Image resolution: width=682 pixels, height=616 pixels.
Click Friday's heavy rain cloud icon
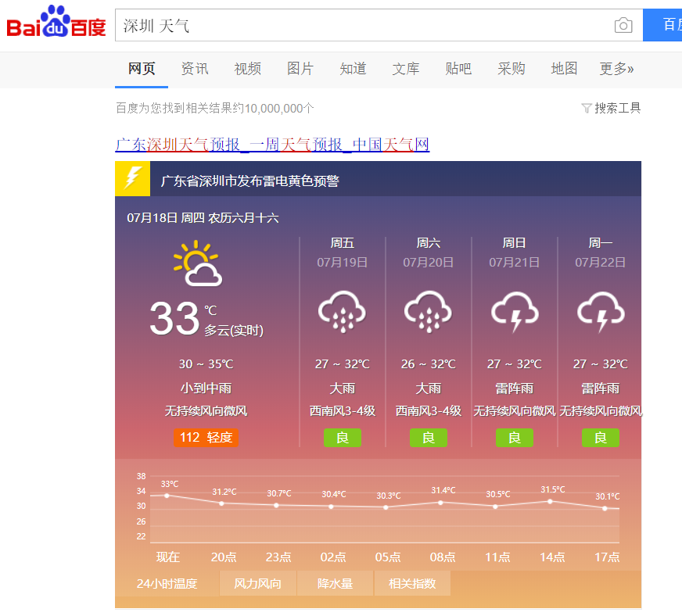pyautogui.click(x=343, y=312)
